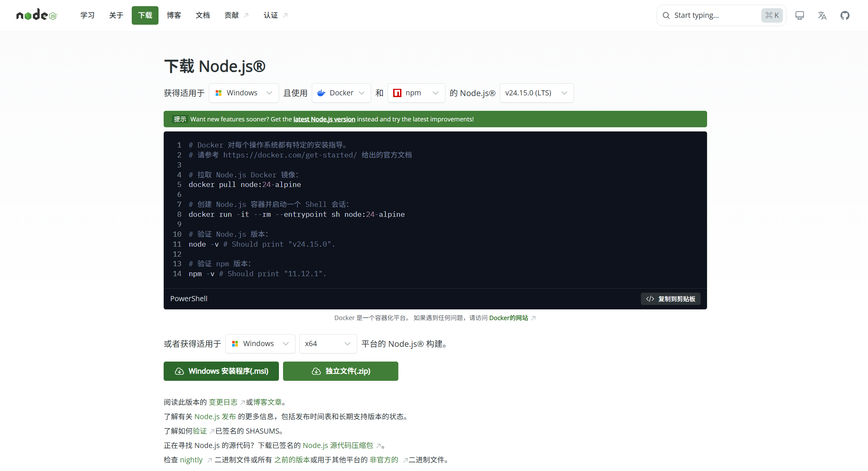This screenshot has height=471, width=868.
Task: Go to the 学习 menu item
Action: [87, 15]
